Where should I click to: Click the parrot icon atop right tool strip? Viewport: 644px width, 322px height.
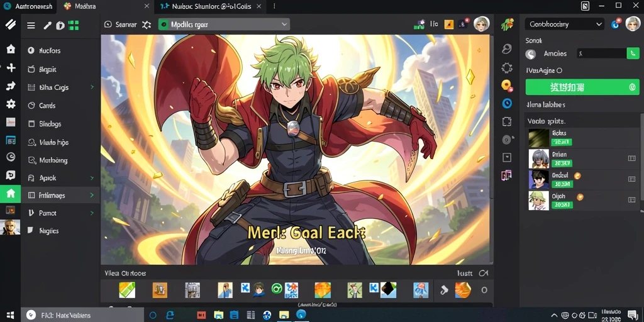coord(508,25)
